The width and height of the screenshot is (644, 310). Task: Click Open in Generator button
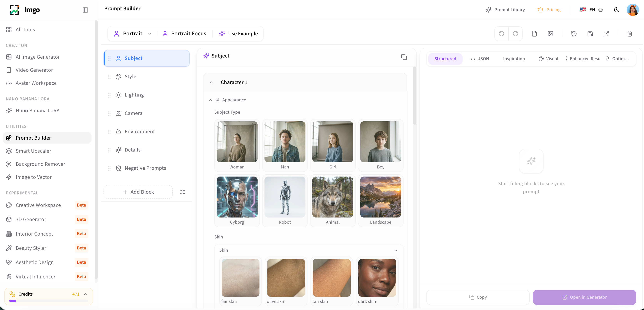(x=584, y=297)
